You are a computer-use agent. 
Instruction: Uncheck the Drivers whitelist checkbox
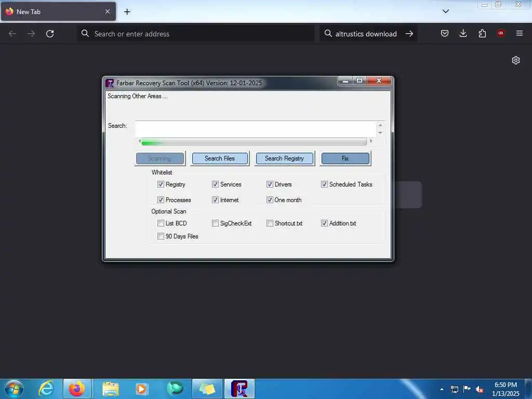[270, 184]
